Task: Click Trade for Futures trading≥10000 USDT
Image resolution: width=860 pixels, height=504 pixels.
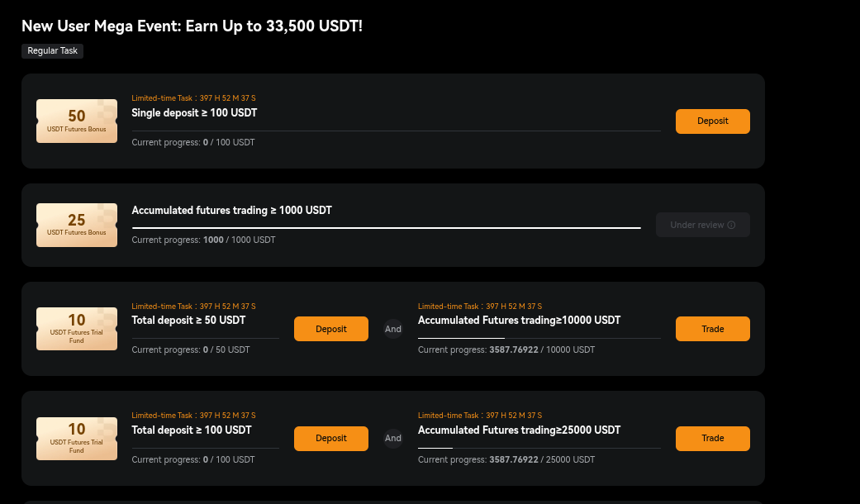Action: click(x=712, y=329)
